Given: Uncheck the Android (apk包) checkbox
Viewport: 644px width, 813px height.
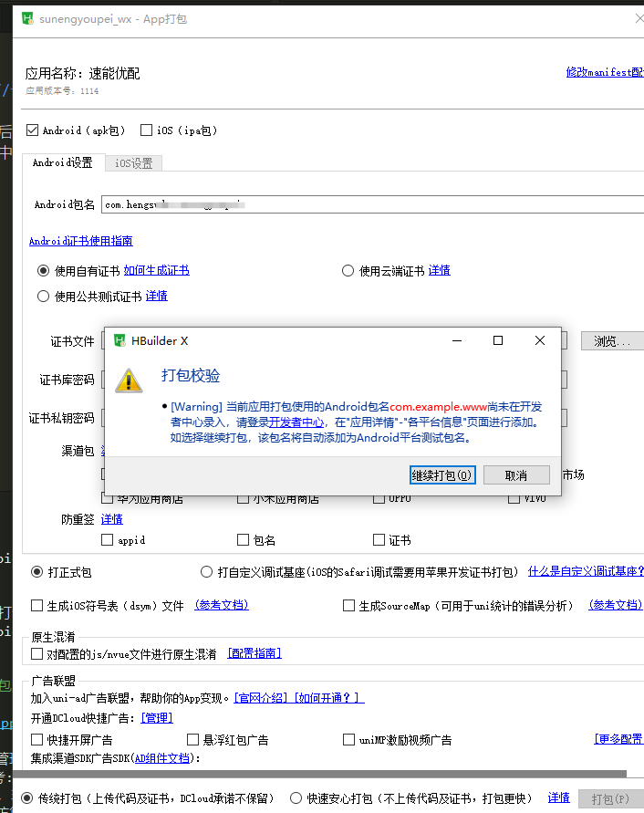Looking at the screenshot, I should click(32, 130).
